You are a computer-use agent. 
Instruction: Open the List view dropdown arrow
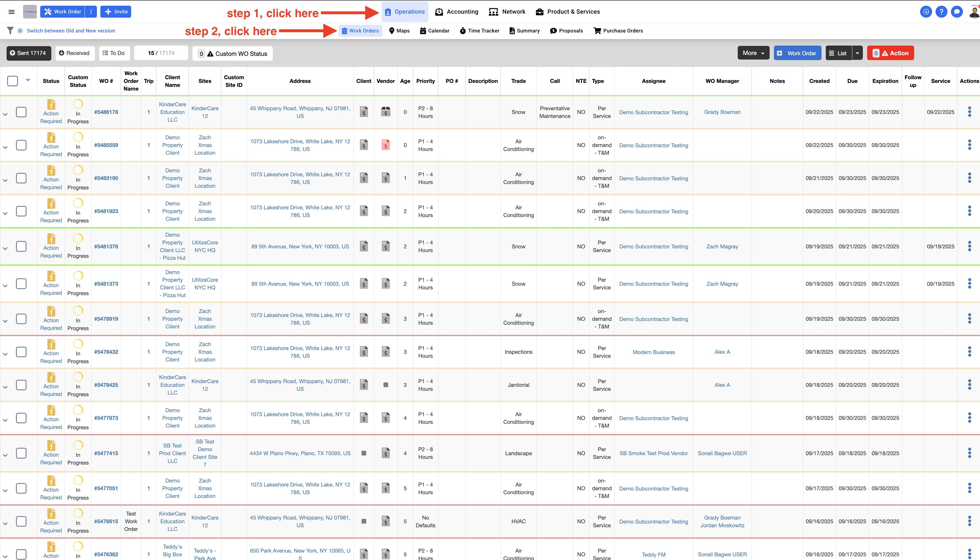(x=857, y=53)
